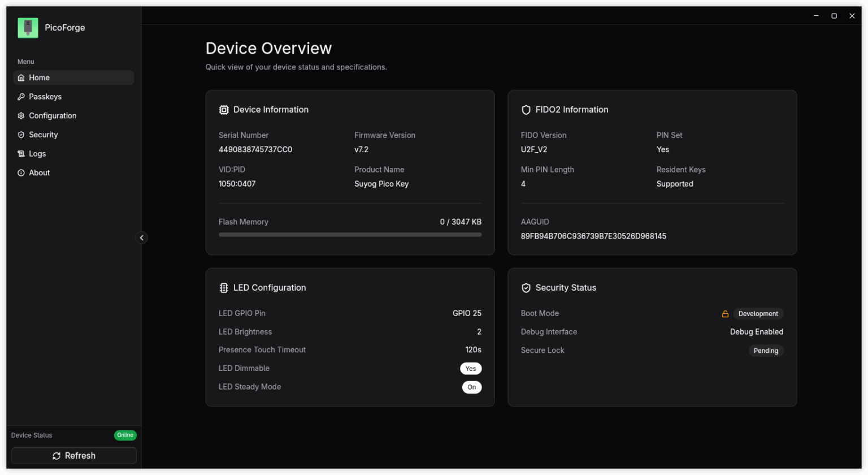Click the PicoForge app logo
868x475 pixels.
pyautogui.click(x=27, y=27)
